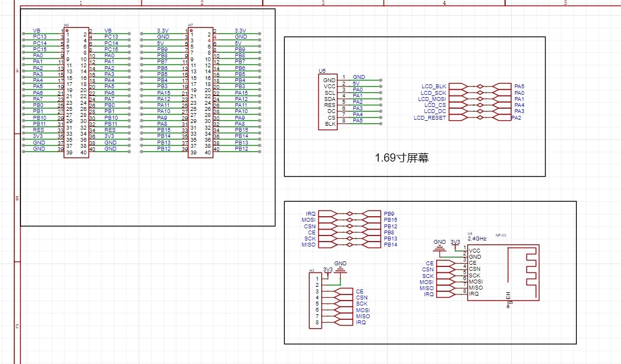The width and height of the screenshot is (621, 364).
Task: Click the 3.3V net label on H7 pin 1
Action: 162,30
